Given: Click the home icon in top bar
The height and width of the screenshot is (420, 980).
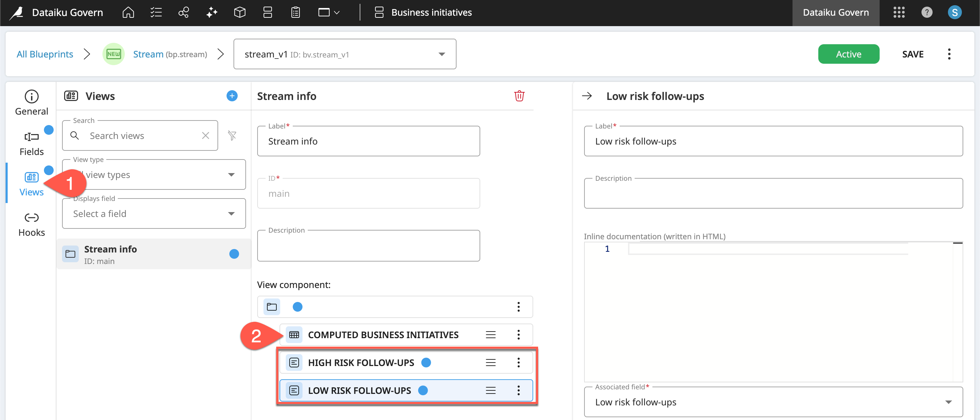Looking at the screenshot, I should click(128, 13).
